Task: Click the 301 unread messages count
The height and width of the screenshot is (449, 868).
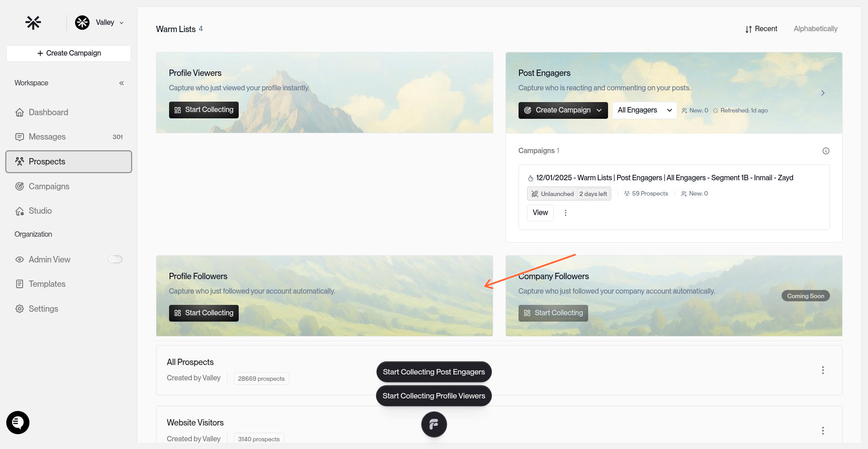Action: 118,137
